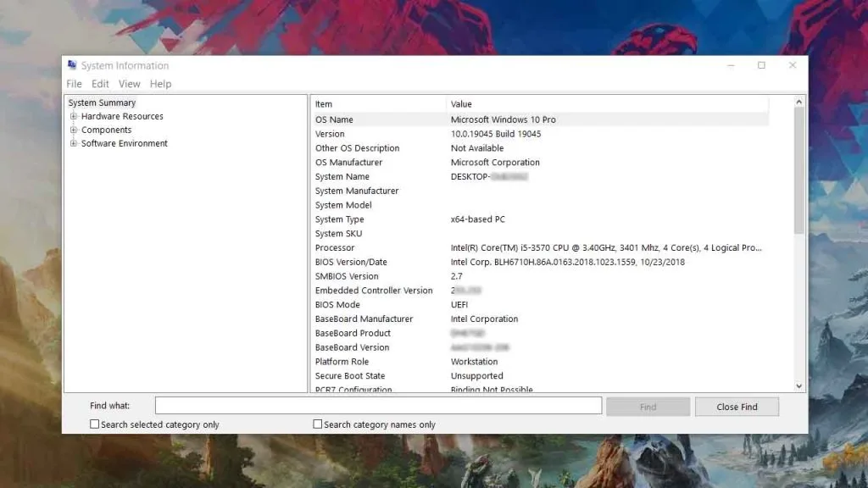Select the Unsupported value
868x488 pixels.
(x=476, y=376)
